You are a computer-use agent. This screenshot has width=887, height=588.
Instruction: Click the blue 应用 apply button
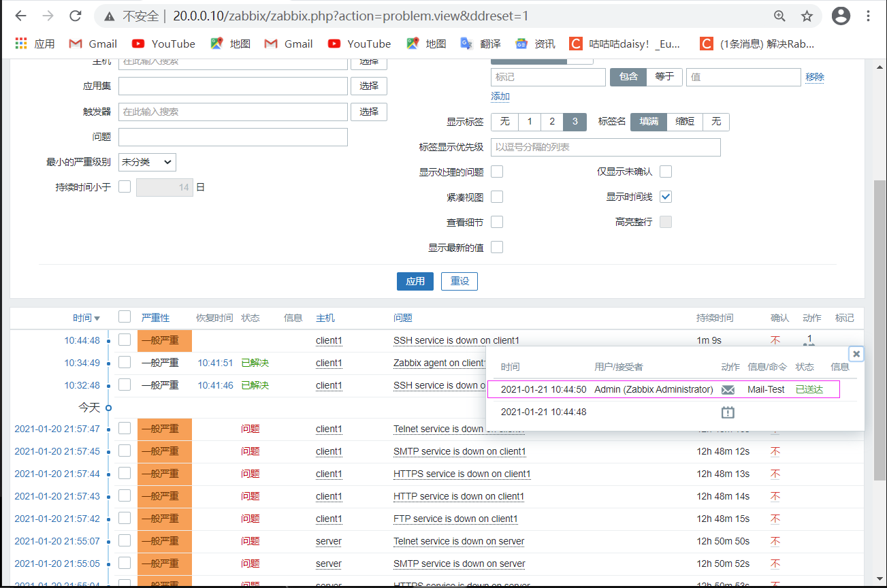415,281
